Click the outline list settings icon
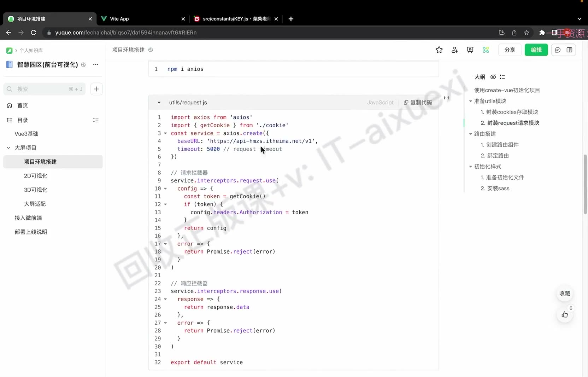 click(x=502, y=77)
